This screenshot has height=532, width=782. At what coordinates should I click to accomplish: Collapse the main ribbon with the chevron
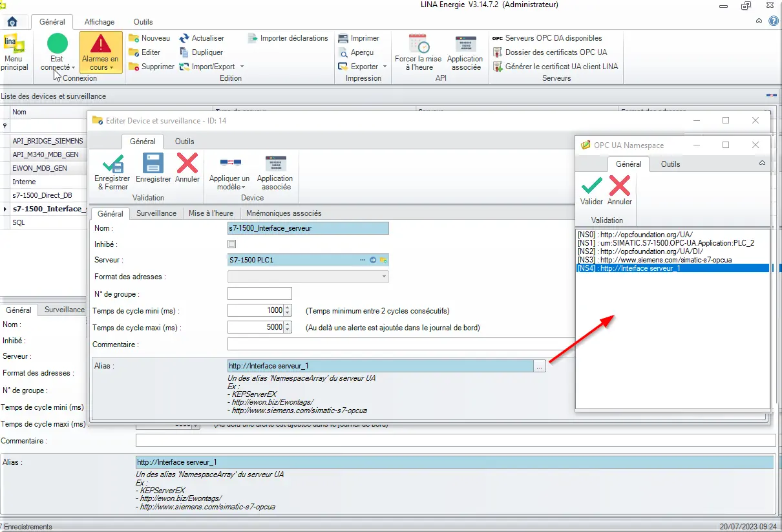(760, 21)
